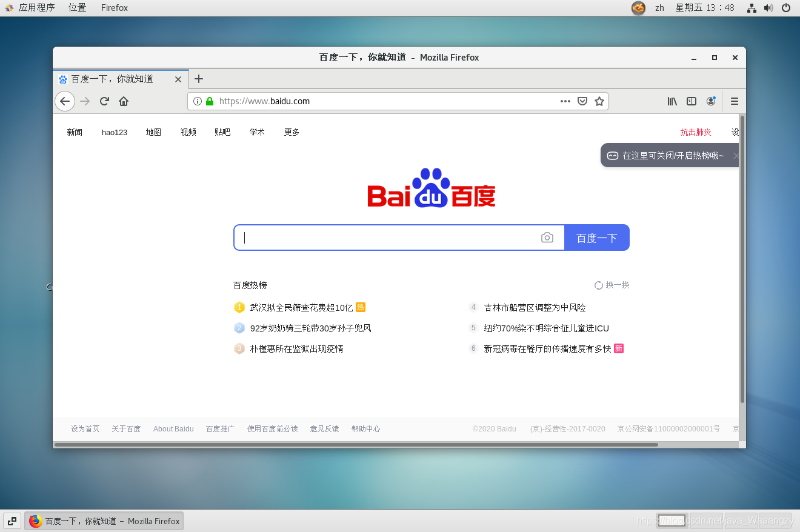Screen dimensions: 800x532
Task: Open the red 抗击肺炎 link
Action: 696,132
